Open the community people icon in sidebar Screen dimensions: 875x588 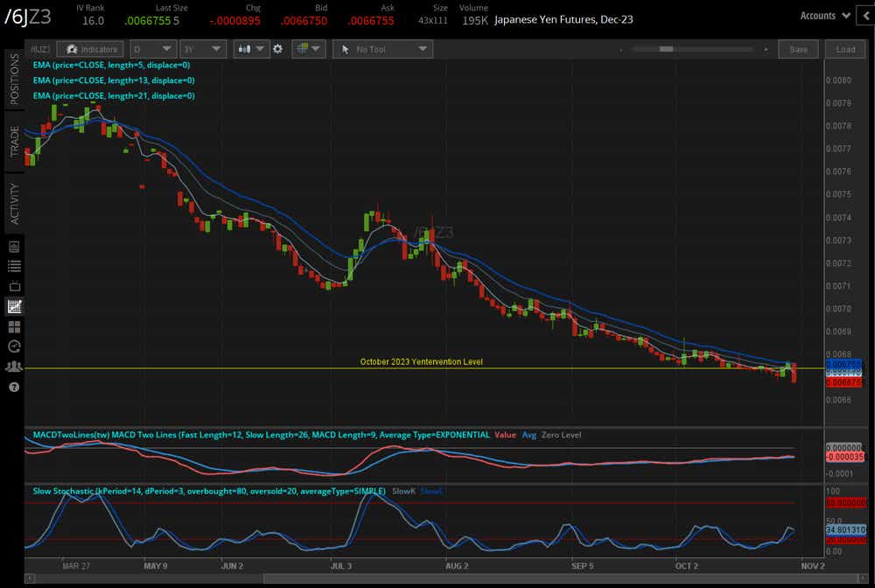click(x=14, y=367)
